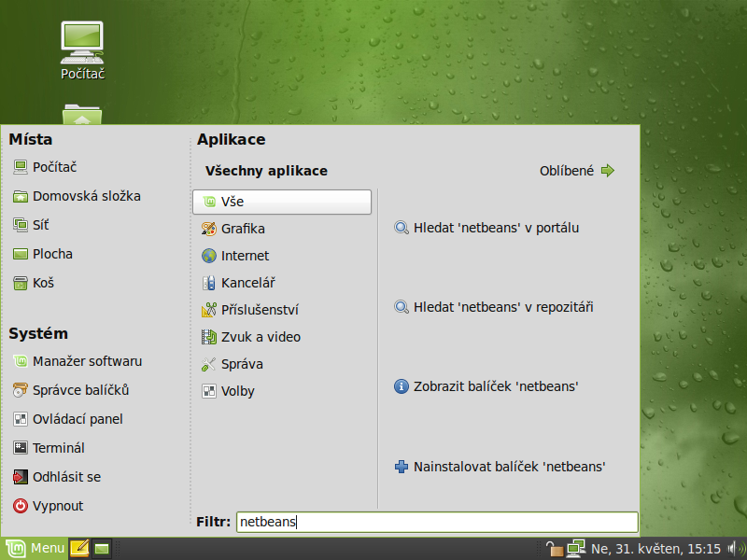
Task: Click the Všechny aplikace heading
Action: click(x=266, y=171)
